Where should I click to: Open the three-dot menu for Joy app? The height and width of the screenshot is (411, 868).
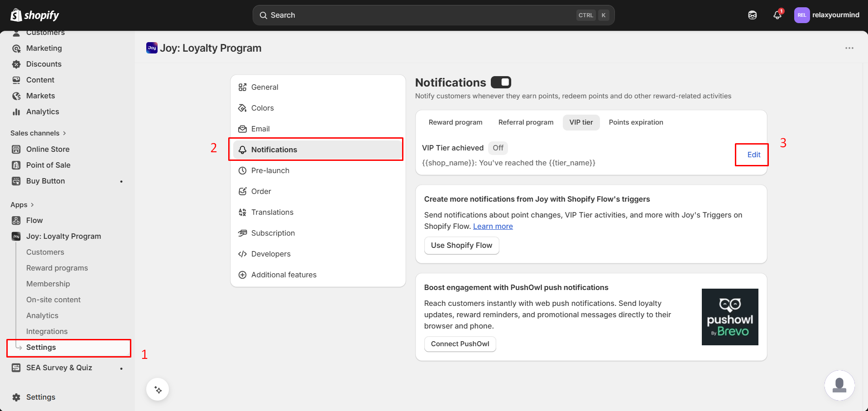point(849,48)
